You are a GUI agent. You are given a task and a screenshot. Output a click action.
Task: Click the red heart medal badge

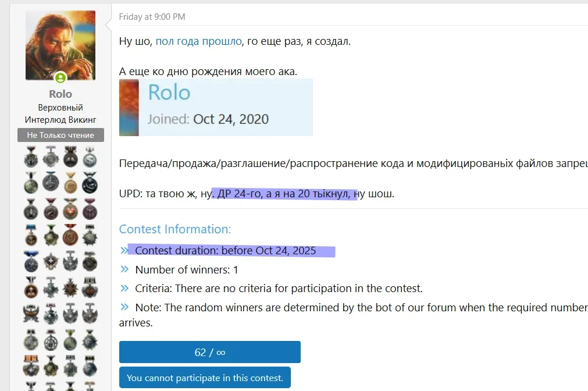click(70, 209)
